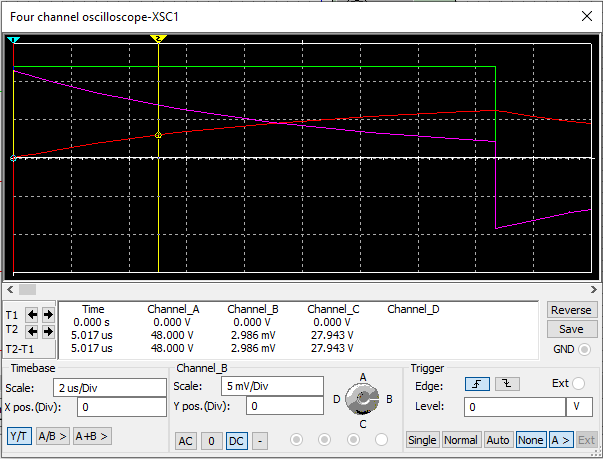Turn the channel selector knob
The height and width of the screenshot is (459, 603).
coord(362,399)
